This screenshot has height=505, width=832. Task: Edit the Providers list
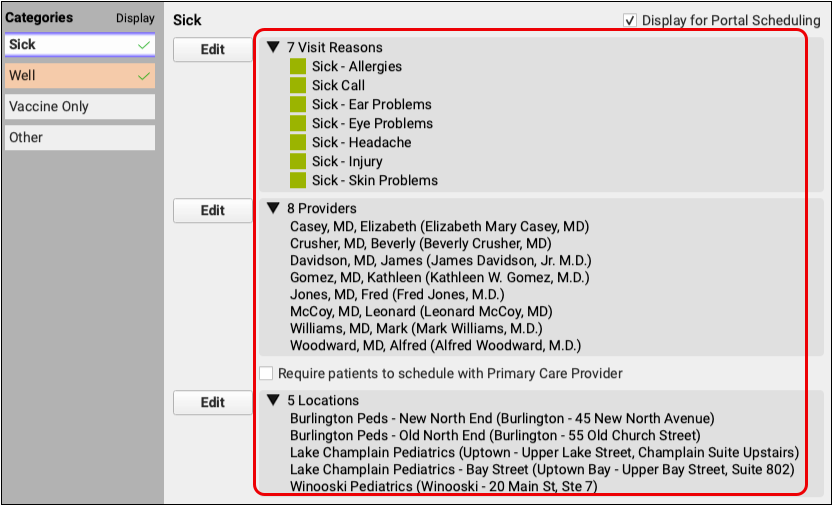point(213,211)
